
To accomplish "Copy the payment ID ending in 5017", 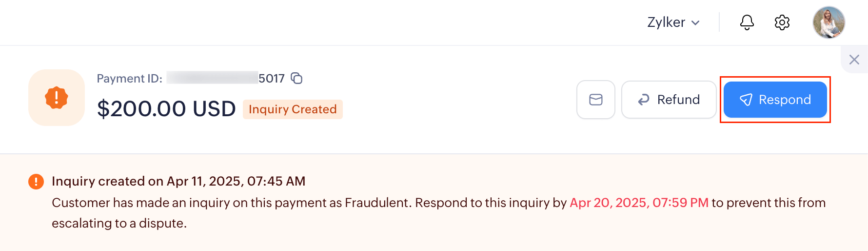I will pos(296,78).
